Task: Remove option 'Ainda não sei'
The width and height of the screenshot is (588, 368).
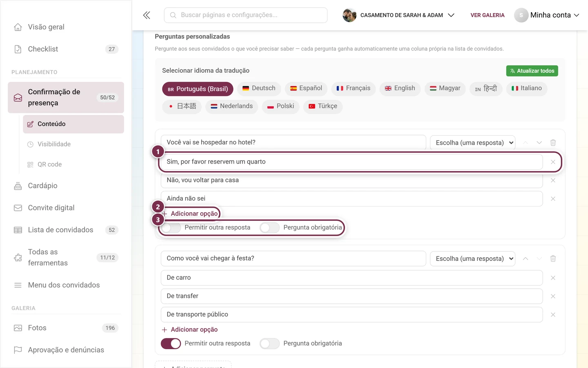Action: tap(553, 199)
